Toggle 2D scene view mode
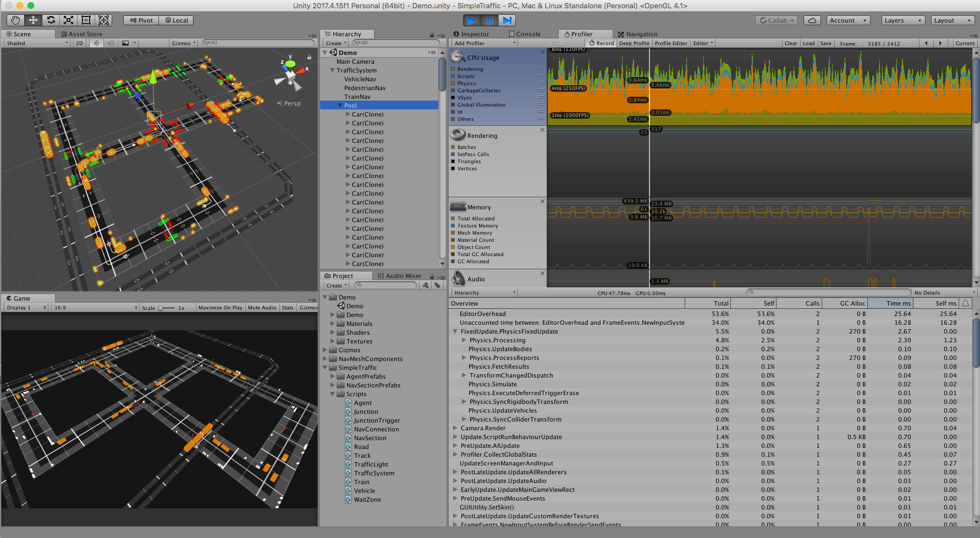 click(x=79, y=43)
